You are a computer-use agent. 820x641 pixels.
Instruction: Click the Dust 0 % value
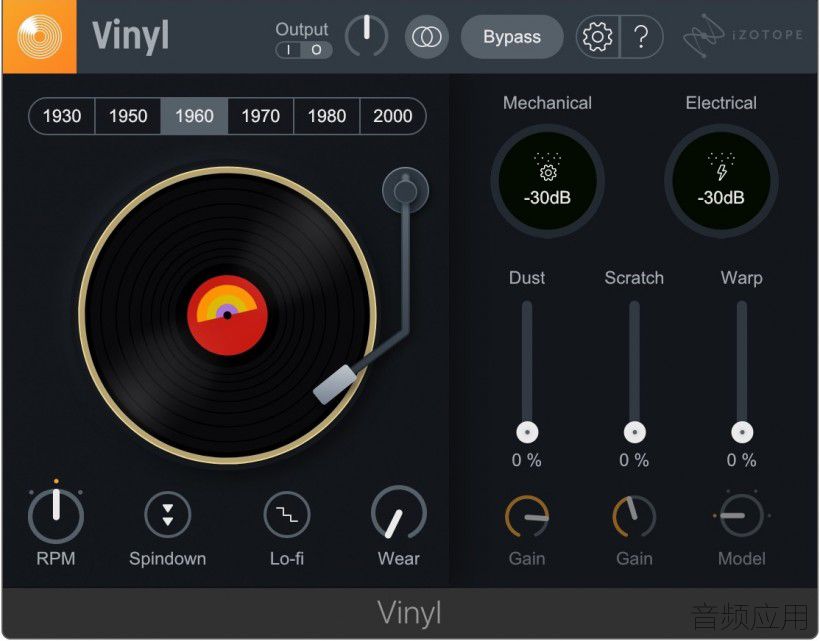527,460
